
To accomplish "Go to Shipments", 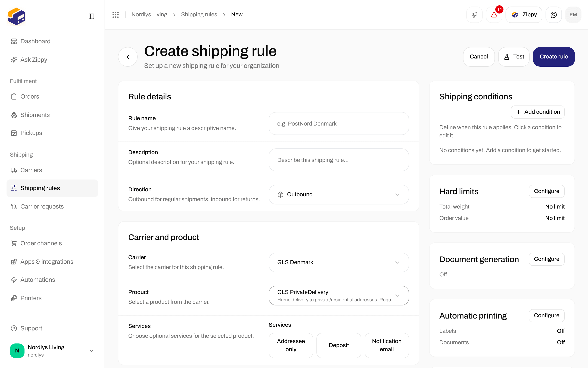I will click(x=52, y=115).
